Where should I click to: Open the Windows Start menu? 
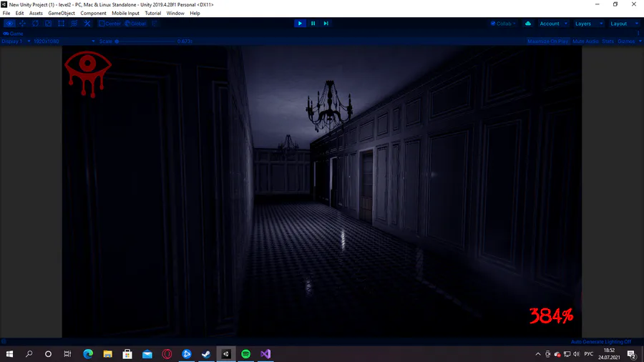point(9,354)
